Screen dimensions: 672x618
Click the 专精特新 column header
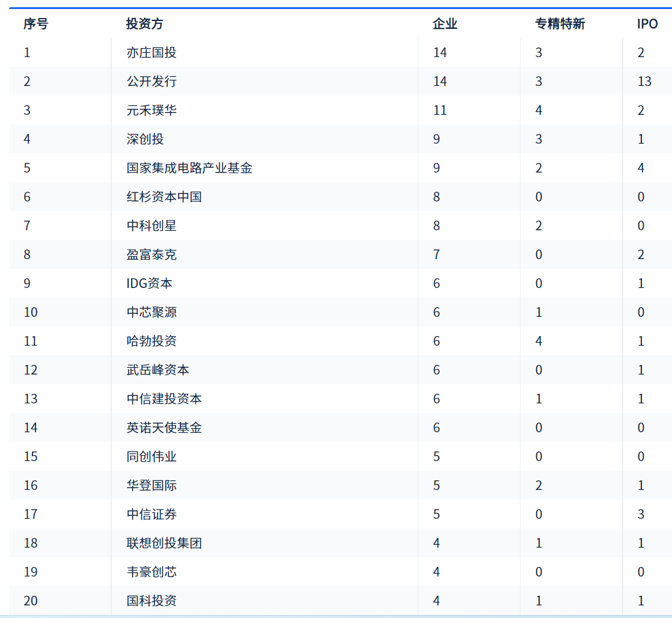pyautogui.click(x=560, y=23)
